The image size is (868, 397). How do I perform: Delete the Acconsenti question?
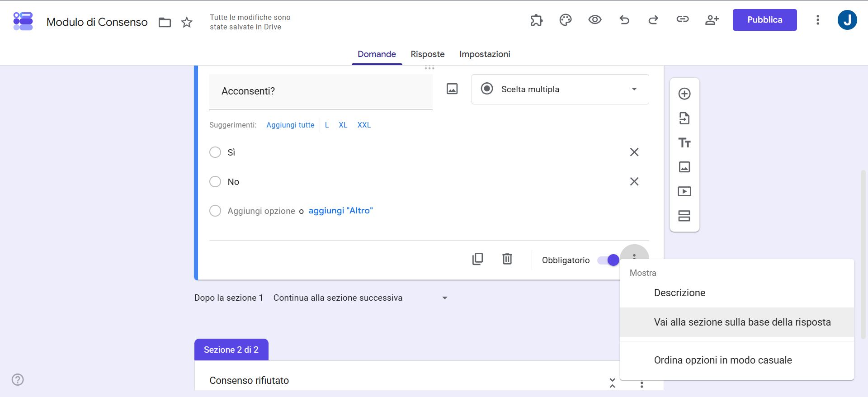point(507,259)
